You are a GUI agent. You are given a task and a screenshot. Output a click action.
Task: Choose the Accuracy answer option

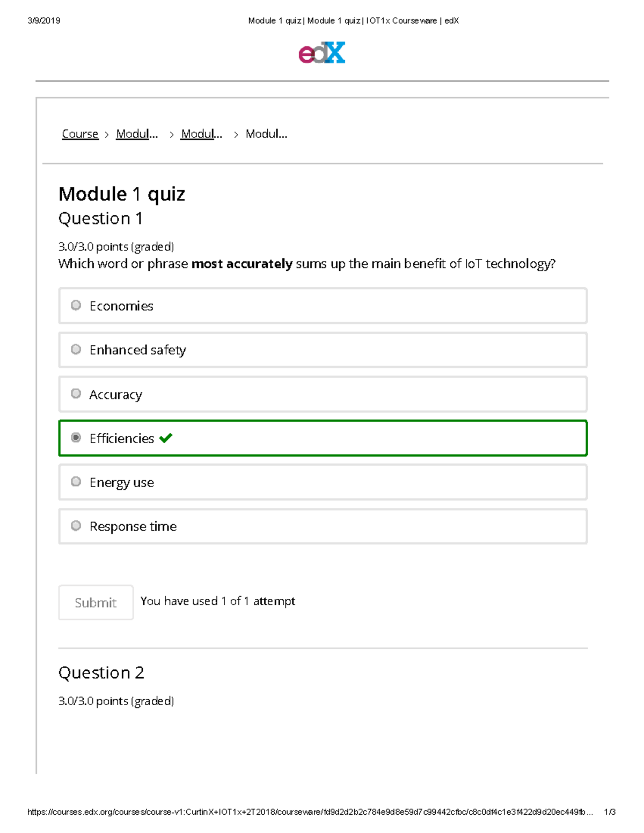76,394
